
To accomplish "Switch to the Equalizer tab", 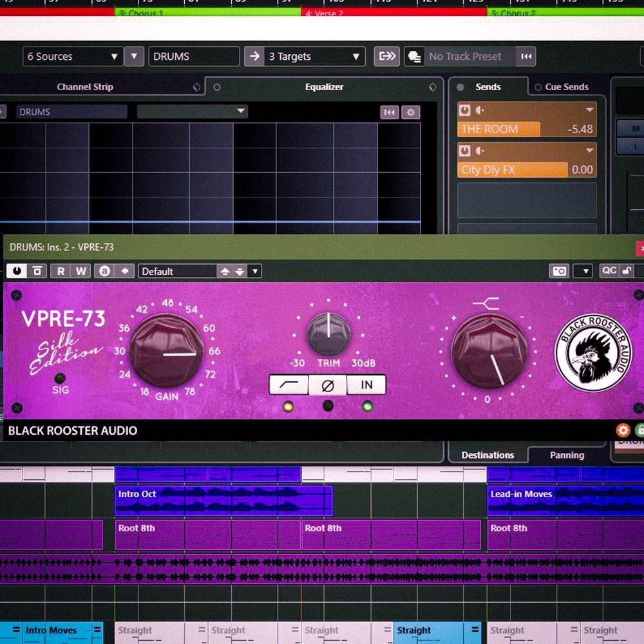I will point(324,87).
